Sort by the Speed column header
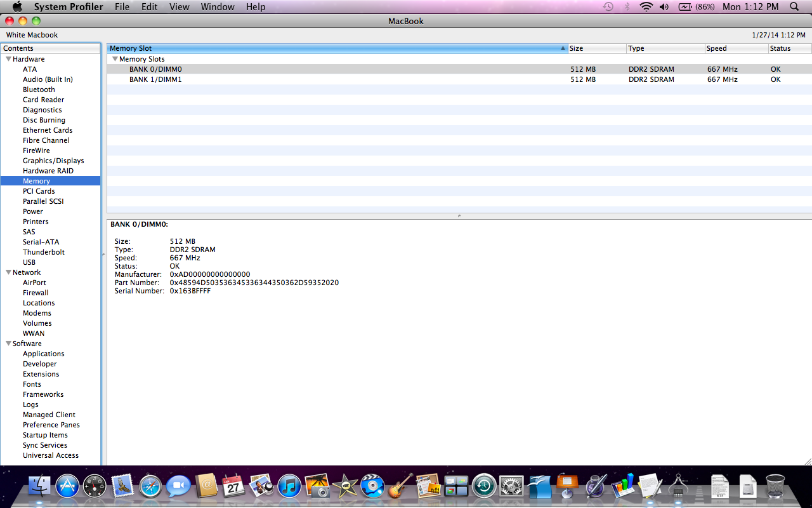812x508 pixels. pyautogui.click(x=736, y=48)
